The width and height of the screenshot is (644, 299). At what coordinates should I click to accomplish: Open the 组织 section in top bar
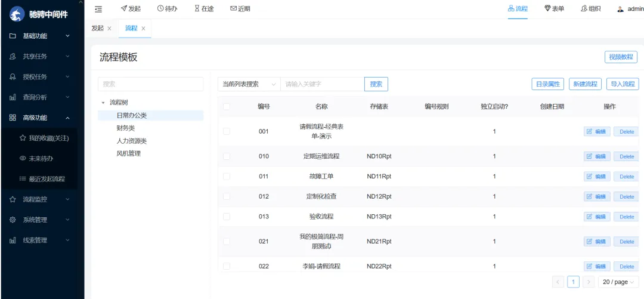[x=590, y=8]
